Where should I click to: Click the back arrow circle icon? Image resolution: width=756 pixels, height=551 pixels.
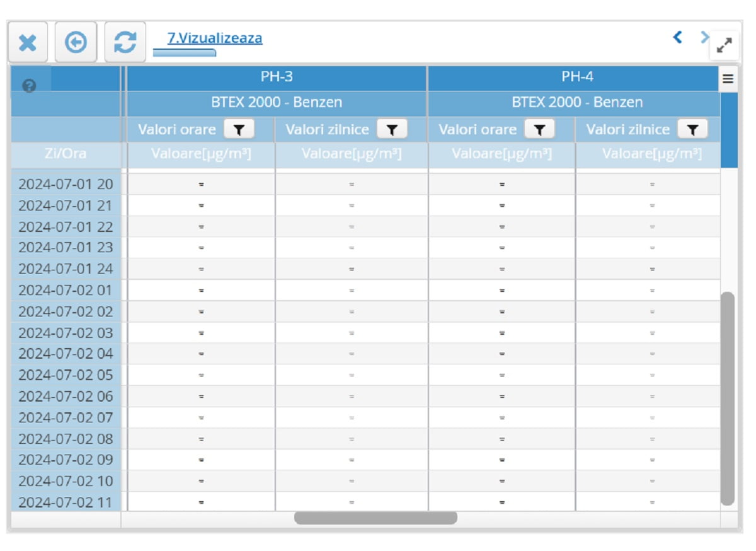[x=76, y=43]
